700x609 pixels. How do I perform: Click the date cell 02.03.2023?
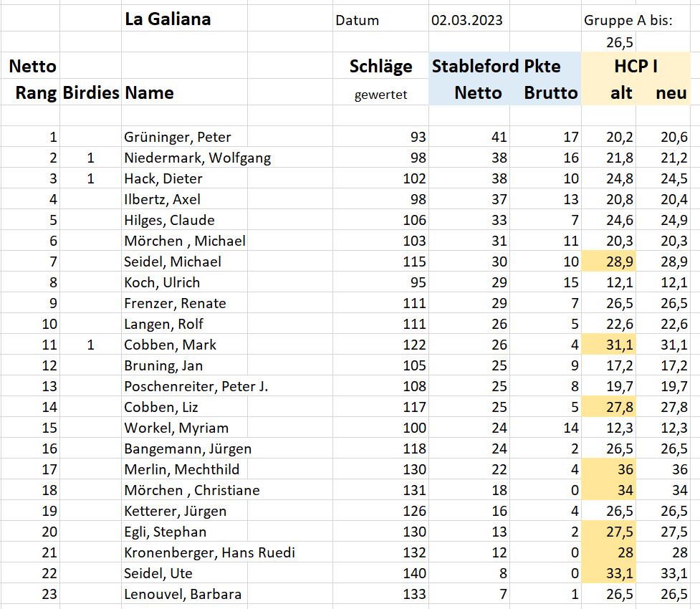pyautogui.click(x=469, y=20)
